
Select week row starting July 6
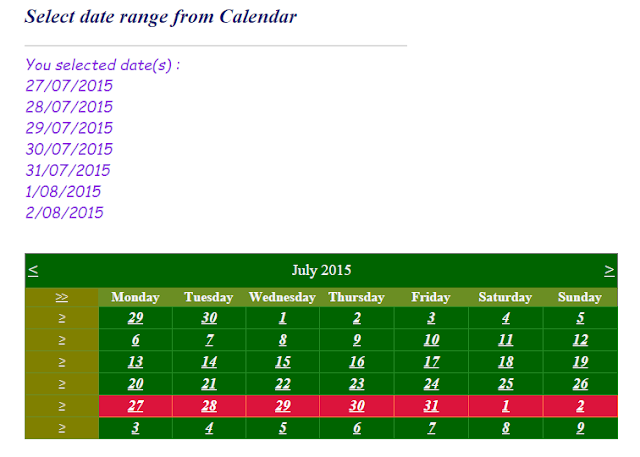pos(62,340)
